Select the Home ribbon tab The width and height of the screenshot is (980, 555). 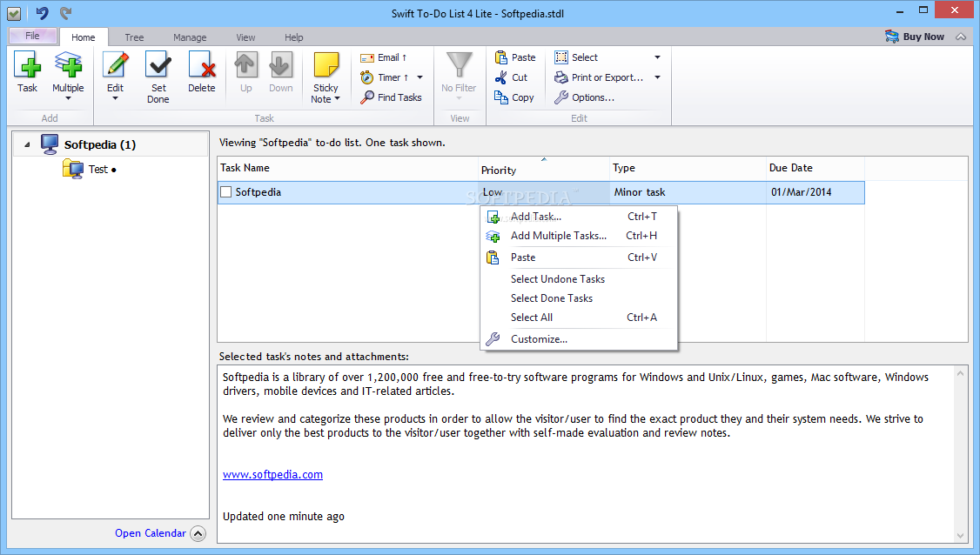click(84, 37)
